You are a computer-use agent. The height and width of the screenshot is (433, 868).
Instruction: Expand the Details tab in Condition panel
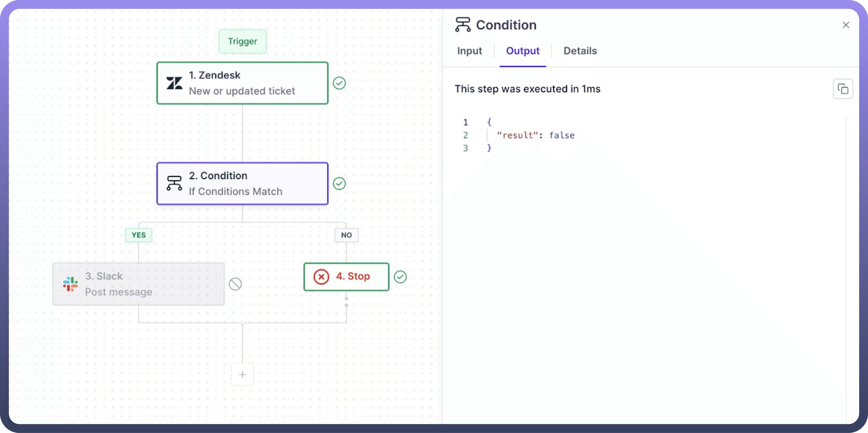tap(580, 50)
